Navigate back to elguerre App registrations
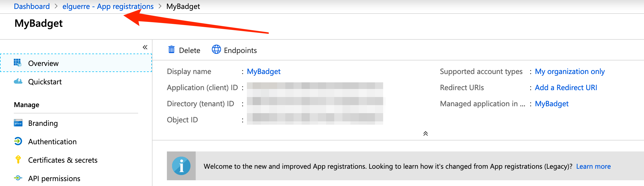The height and width of the screenshot is (186, 644). (x=108, y=6)
